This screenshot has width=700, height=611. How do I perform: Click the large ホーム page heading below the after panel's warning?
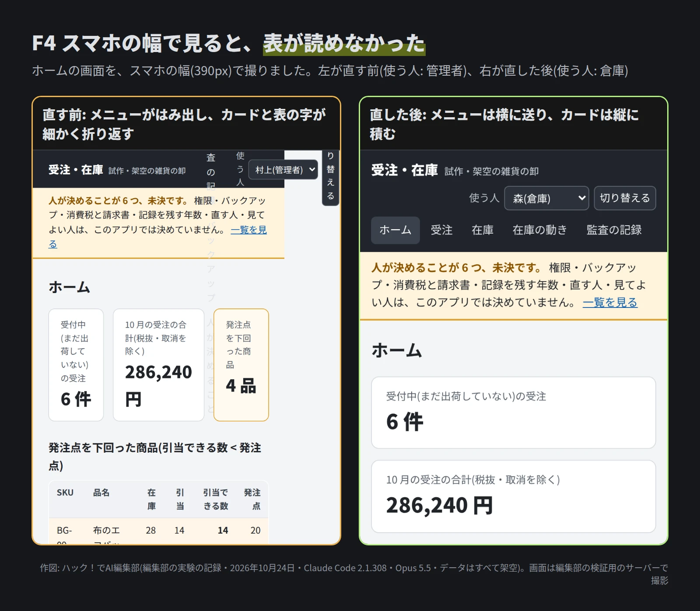pos(397,350)
